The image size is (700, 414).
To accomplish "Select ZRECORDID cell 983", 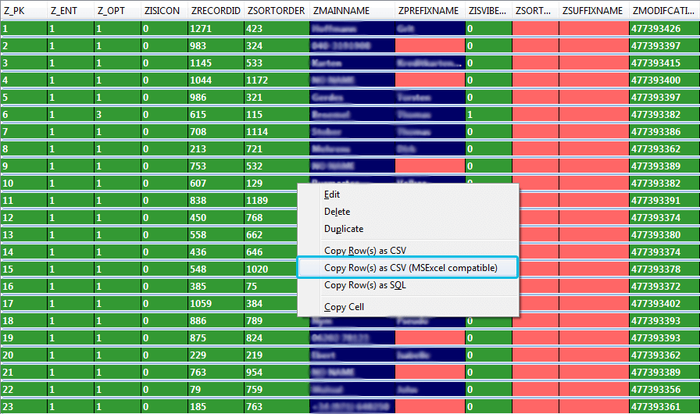I will click(216, 46).
